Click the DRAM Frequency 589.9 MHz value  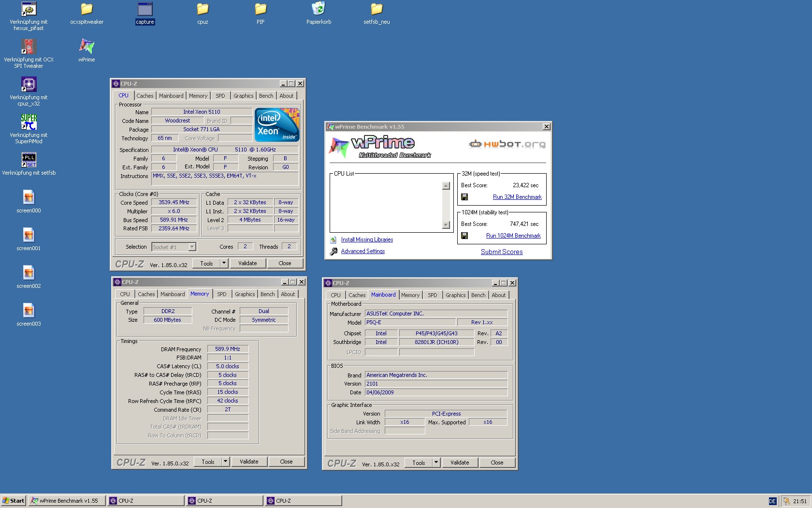click(x=228, y=349)
